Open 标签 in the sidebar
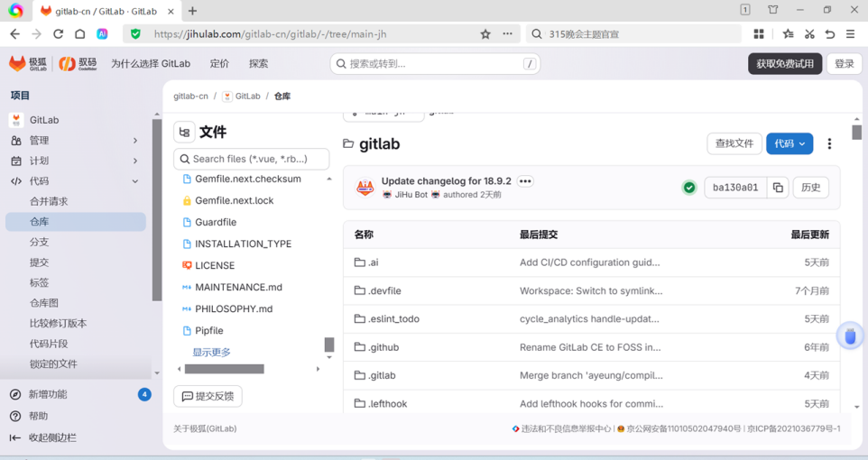Viewport: 868px width, 460px height. pos(76,282)
